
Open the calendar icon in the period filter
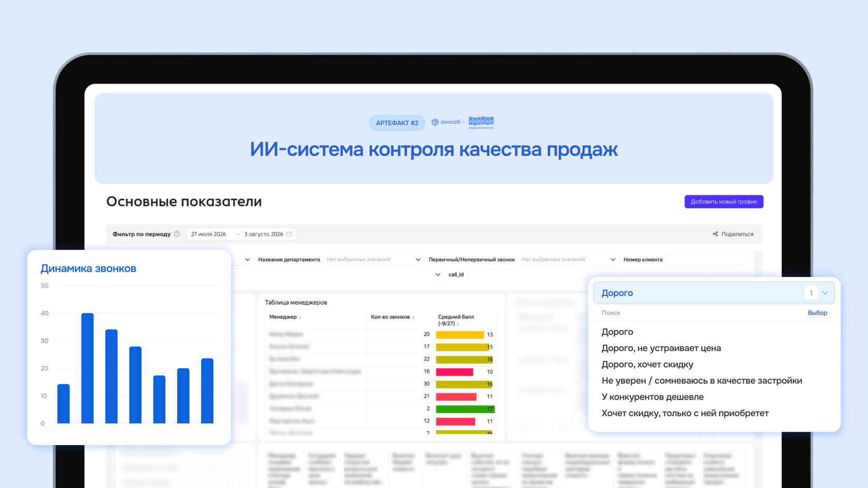(289, 234)
